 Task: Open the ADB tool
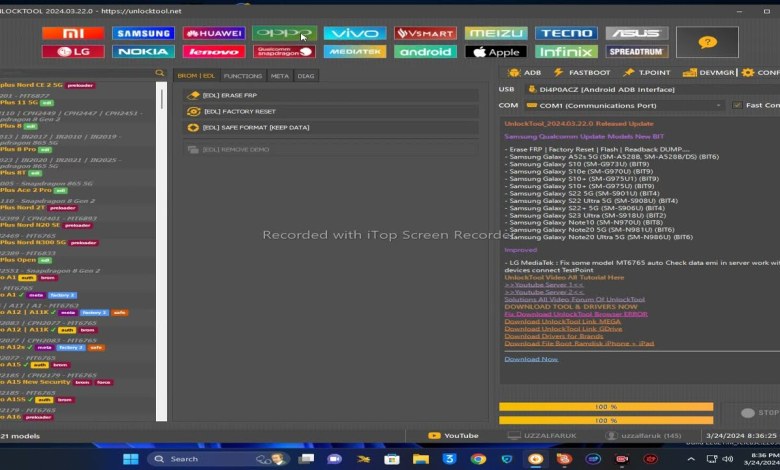coord(524,73)
